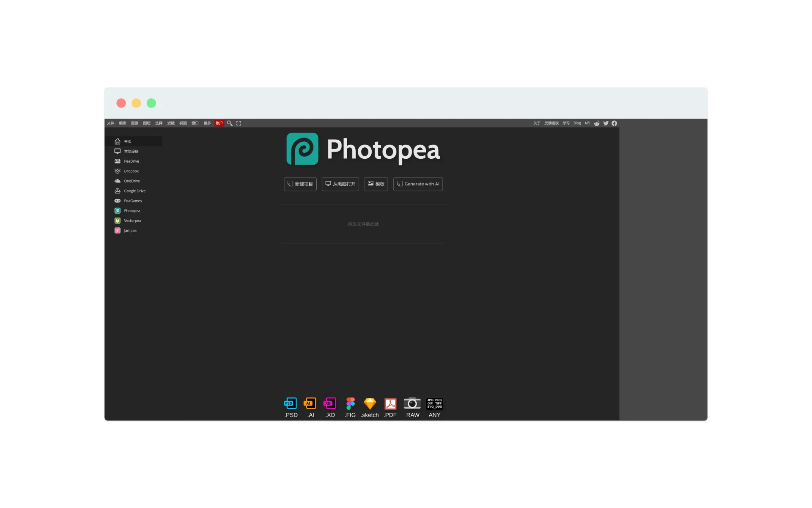Click the .FIG Figma format icon
The width and height of the screenshot is (812, 508).
click(x=350, y=403)
